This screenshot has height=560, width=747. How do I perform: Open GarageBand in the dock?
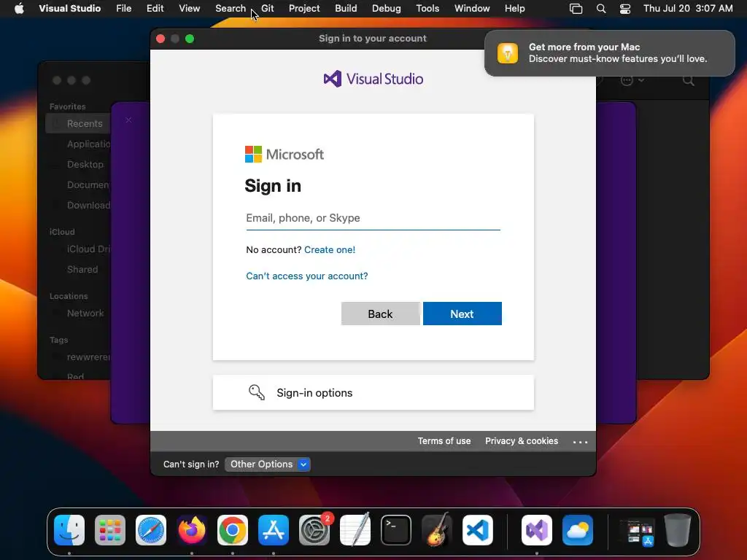pyautogui.click(x=437, y=530)
